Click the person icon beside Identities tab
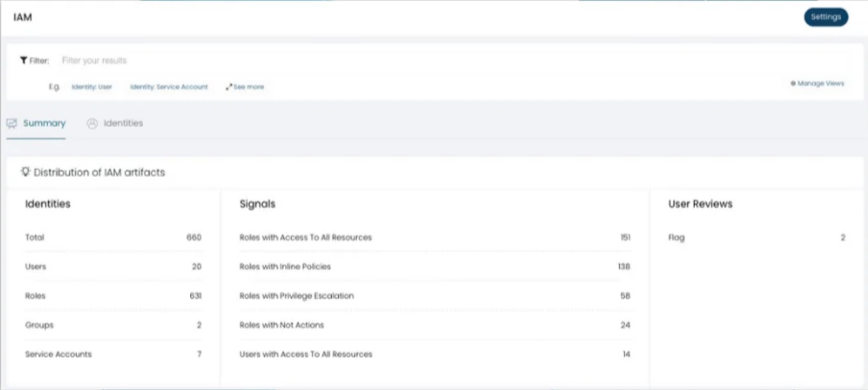Screen dimensions: 868x390 [x=92, y=123]
